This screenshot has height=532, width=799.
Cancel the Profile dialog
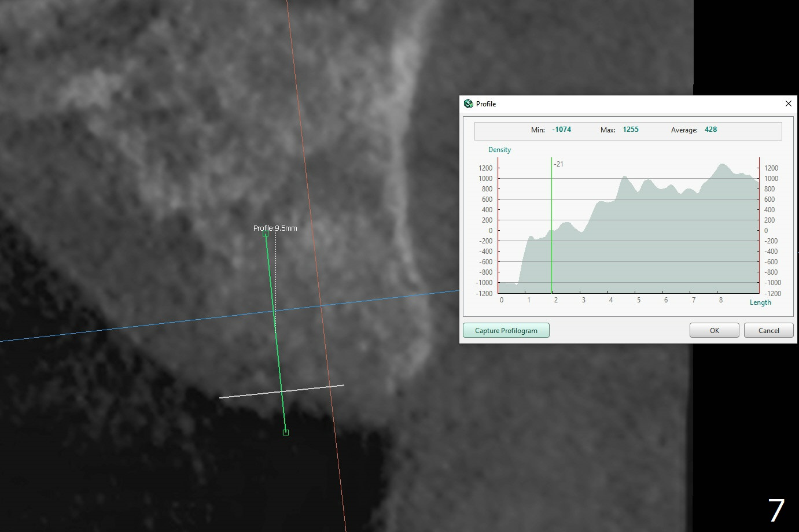coord(768,330)
